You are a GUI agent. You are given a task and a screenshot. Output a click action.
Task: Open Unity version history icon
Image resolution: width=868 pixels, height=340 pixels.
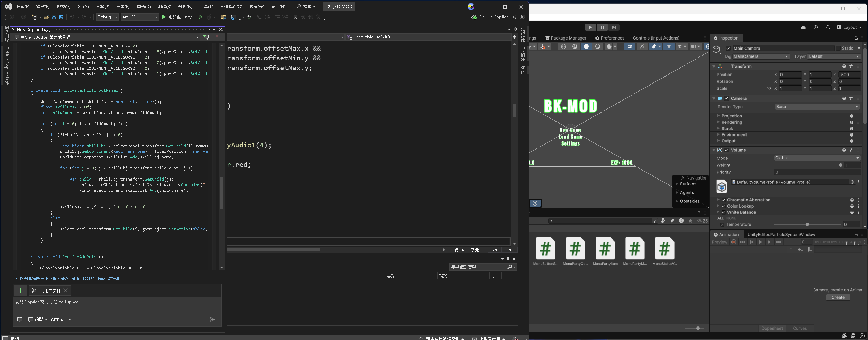click(816, 27)
